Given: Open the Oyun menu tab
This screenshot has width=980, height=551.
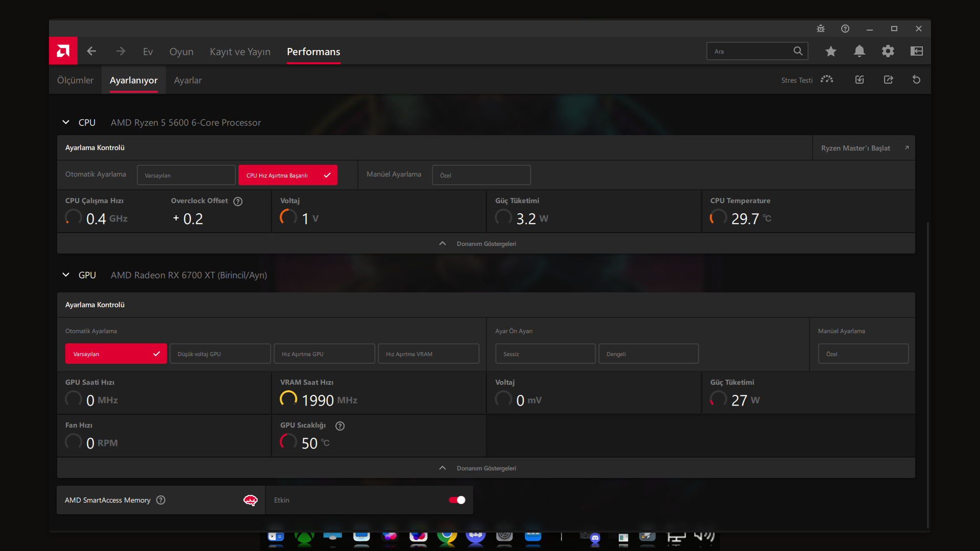Looking at the screenshot, I should (x=181, y=52).
